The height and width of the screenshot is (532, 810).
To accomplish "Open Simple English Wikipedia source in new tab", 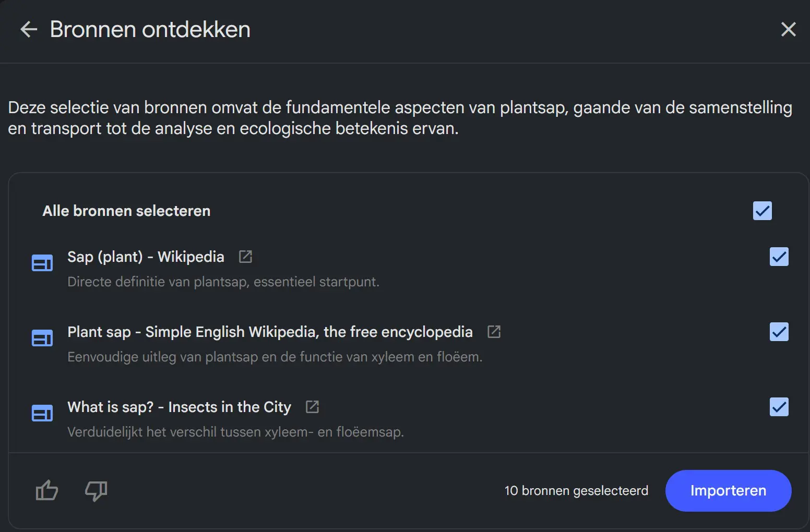I will click(494, 332).
